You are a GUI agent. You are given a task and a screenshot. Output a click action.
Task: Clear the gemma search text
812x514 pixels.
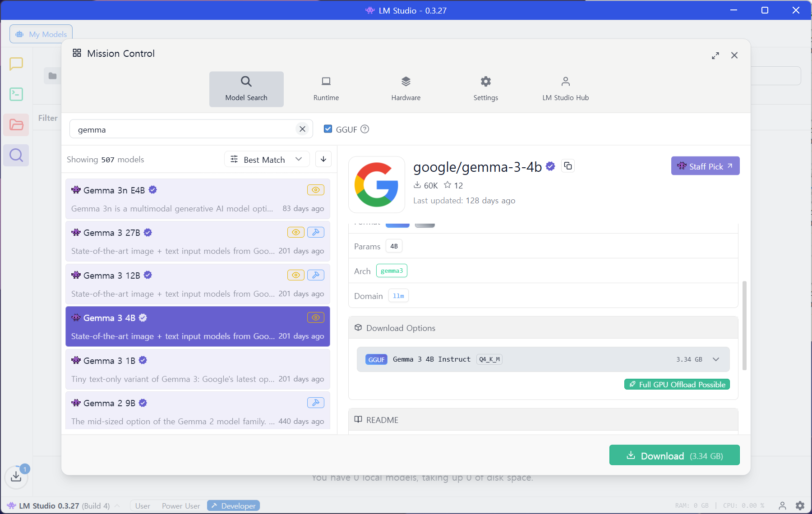click(x=302, y=129)
